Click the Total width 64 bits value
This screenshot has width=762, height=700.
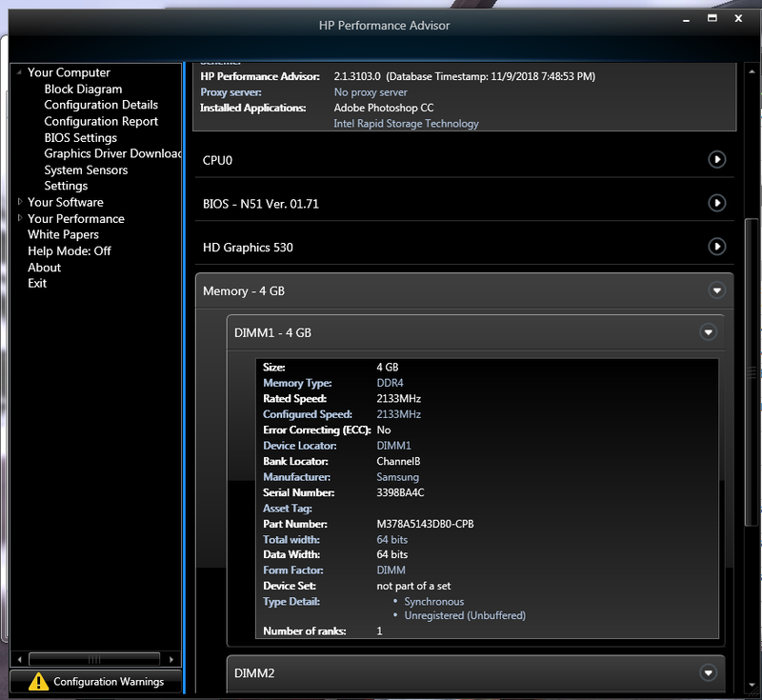coord(392,540)
